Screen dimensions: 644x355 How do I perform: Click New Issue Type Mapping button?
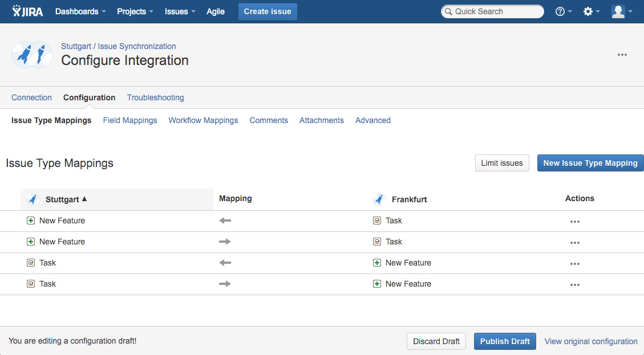590,163
